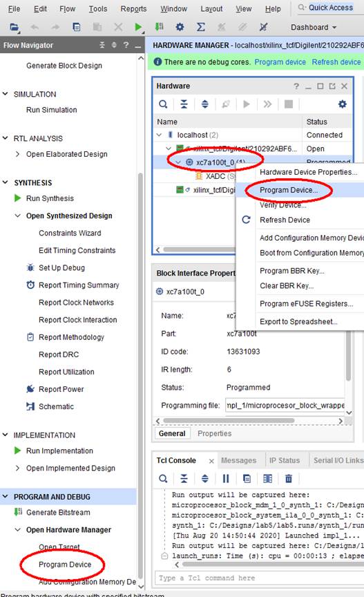The height and width of the screenshot is (597, 364).
Task: Switch to the Messages tab
Action: tap(239, 460)
